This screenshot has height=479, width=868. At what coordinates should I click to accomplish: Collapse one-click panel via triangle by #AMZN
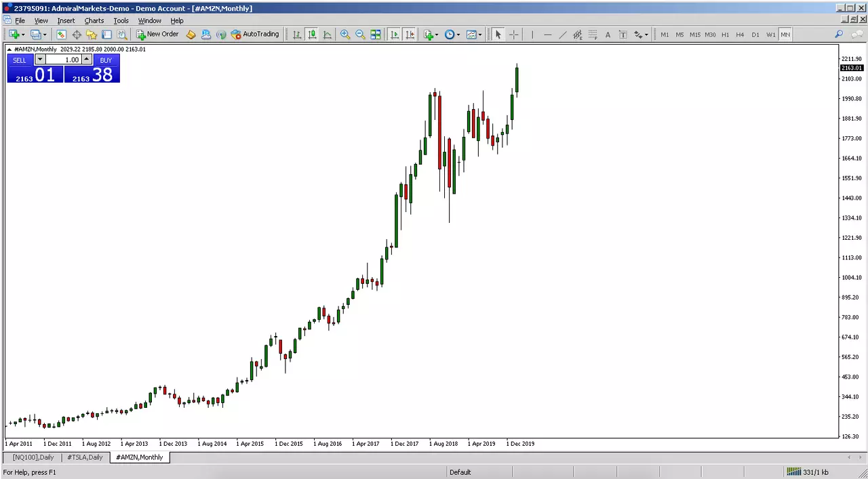[x=9, y=49]
